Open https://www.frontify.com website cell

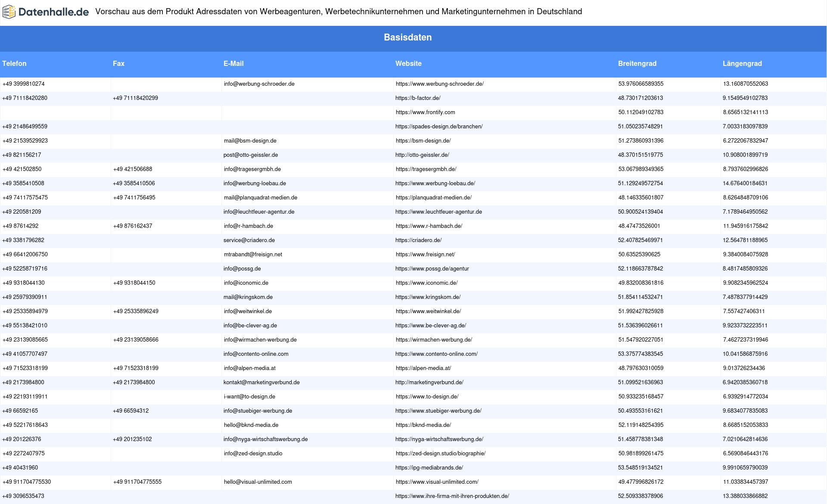(425, 112)
